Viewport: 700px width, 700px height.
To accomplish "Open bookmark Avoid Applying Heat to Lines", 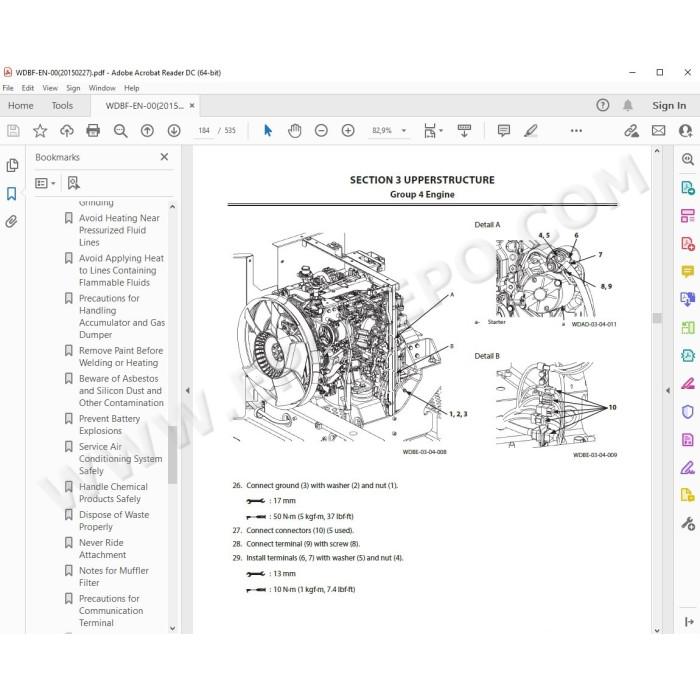I will [x=121, y=270].
